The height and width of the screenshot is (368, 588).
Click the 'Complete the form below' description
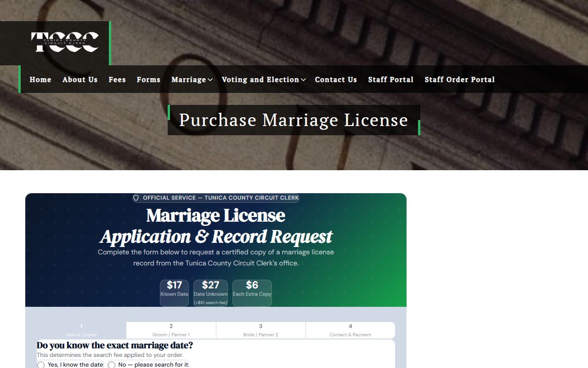tap(216, 258)
